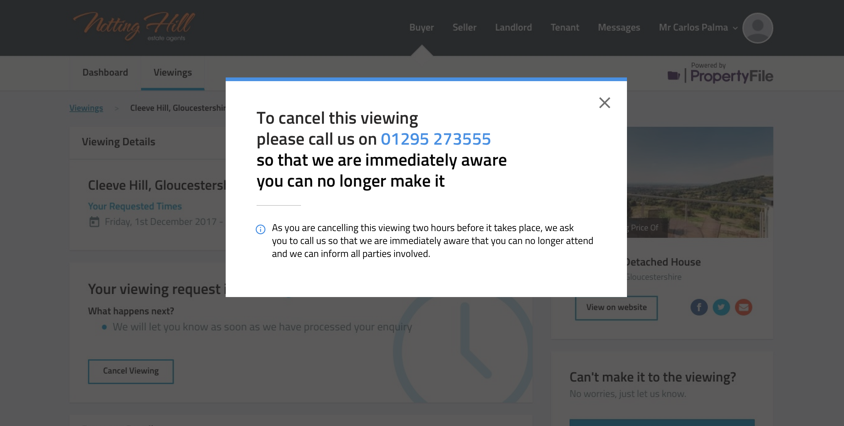Image resolution: width=844 pixels, height=426 pixels.
Task: Click the View on website button
Action: pos(616,307)
